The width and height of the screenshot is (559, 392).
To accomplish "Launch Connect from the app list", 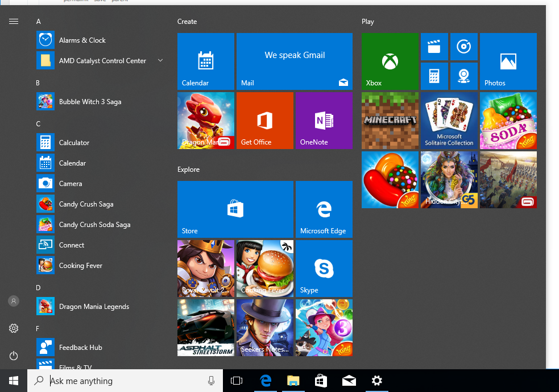I will [100, 245].
